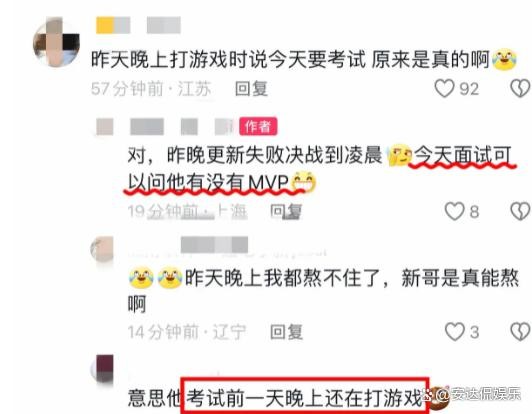Reply to the Liaoning comment
532x414 pixels.
pos(286,332)
